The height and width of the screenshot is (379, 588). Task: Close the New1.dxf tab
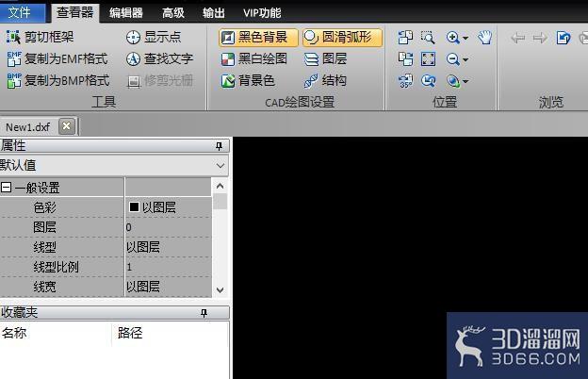(67, 126)
